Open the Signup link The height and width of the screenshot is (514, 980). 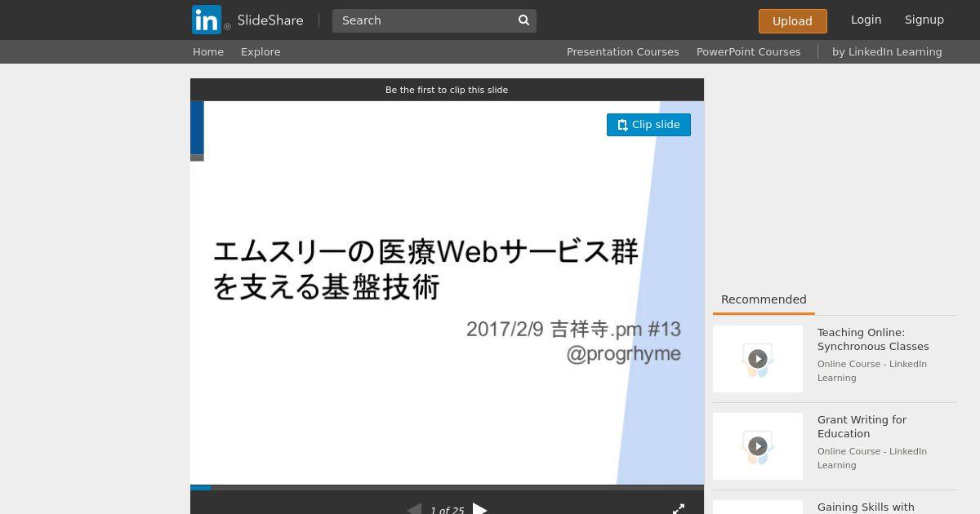click(x=924, y=20)
